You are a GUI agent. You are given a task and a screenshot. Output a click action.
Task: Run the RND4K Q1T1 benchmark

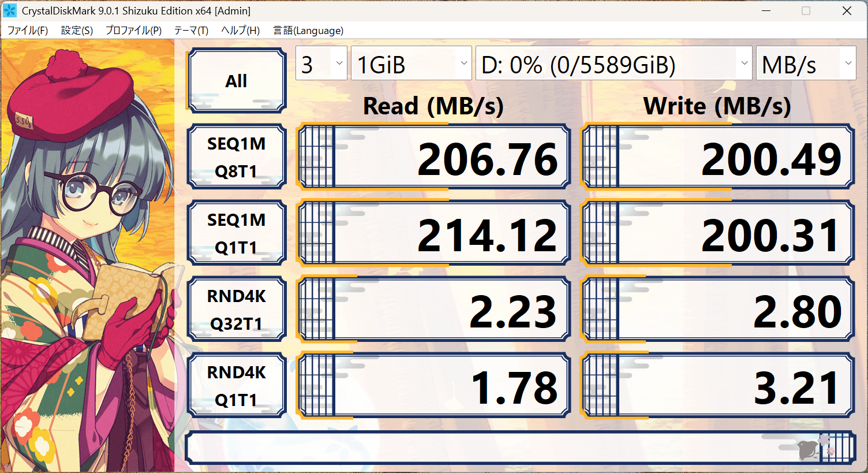coord(237,385)
